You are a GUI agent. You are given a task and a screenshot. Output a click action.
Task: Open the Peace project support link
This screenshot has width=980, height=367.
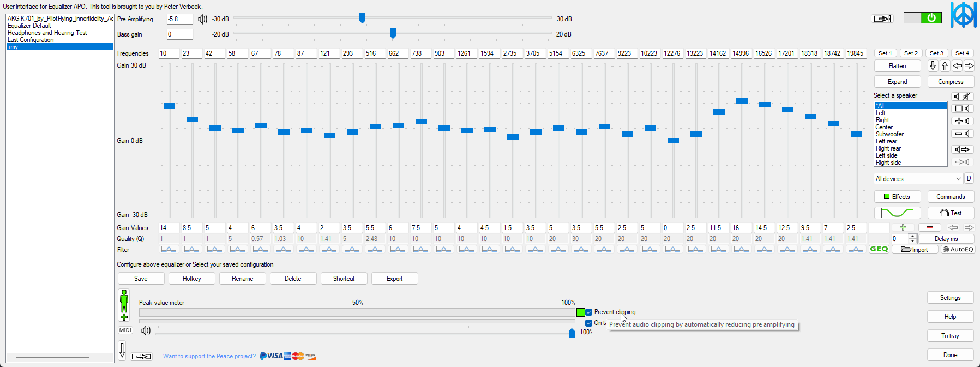tap(209, 356)
